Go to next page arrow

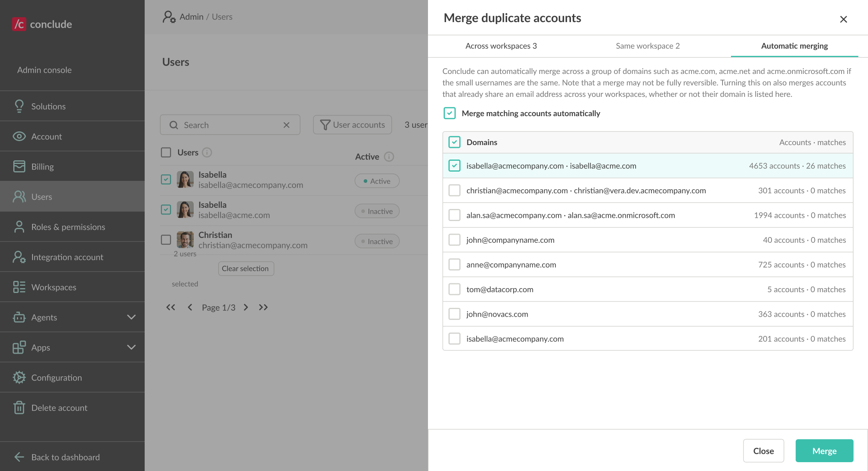click(246, 307)
